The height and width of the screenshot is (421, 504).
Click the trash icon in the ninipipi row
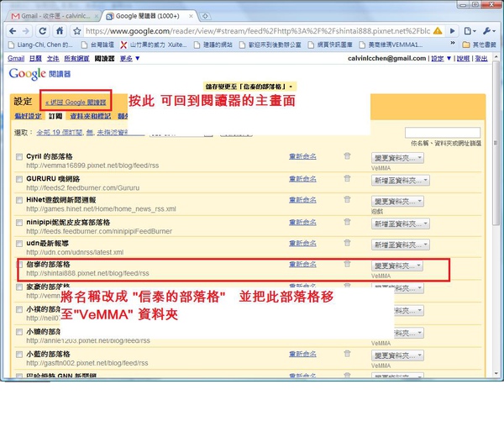click(x=347, y=222)
